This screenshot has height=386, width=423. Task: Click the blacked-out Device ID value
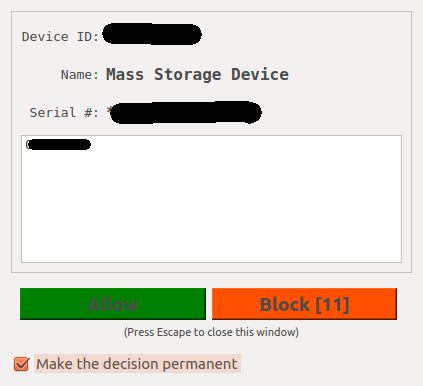[152, 34]
